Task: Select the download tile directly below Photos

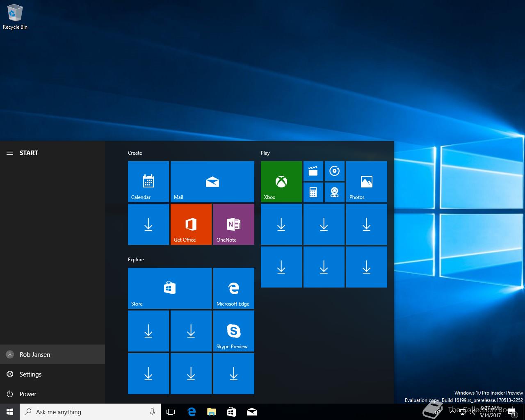Action: 367,224
